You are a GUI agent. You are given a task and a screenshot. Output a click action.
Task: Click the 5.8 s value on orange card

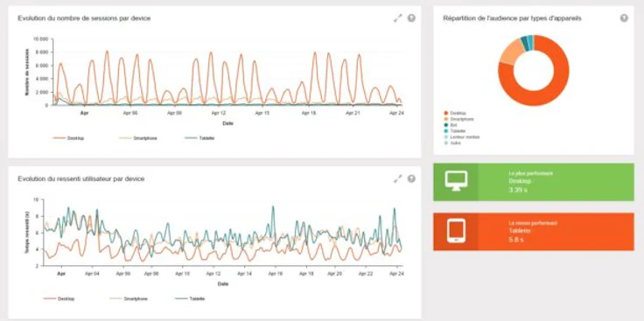[516, 240]
